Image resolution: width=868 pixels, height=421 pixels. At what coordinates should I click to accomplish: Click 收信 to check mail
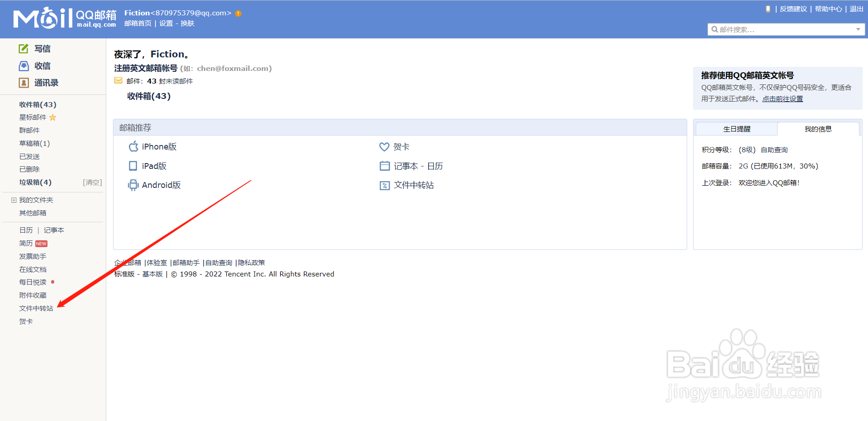(x=42, y=66)
